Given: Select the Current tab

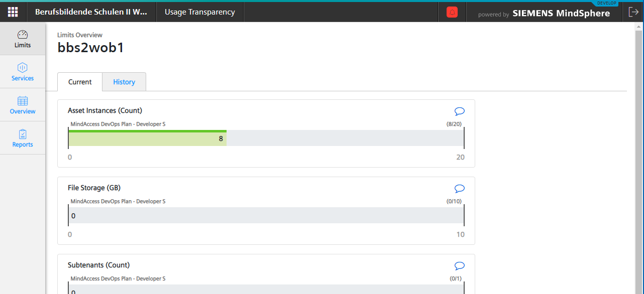Looking at the screenshot, I should [80, 82].
